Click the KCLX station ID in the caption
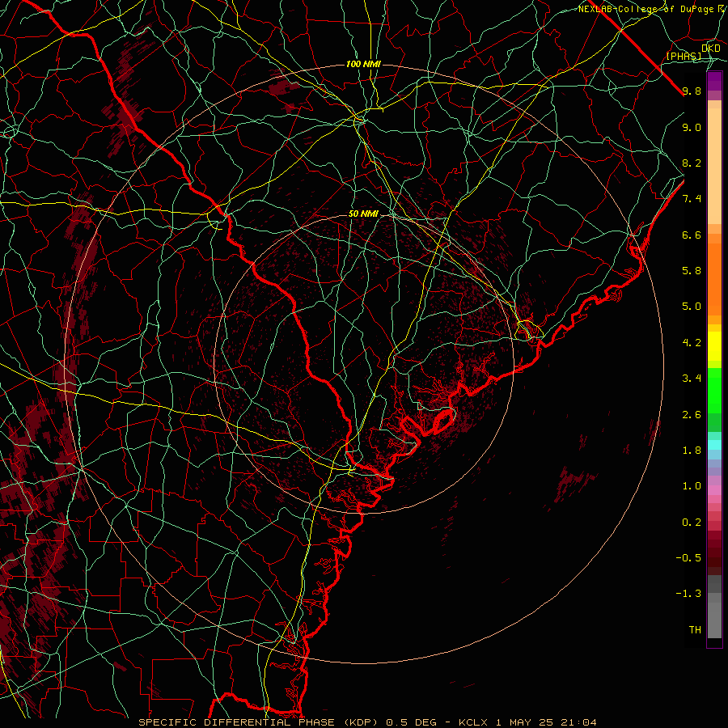The width and height of the screenshot is (728, 728). point(475,722)
